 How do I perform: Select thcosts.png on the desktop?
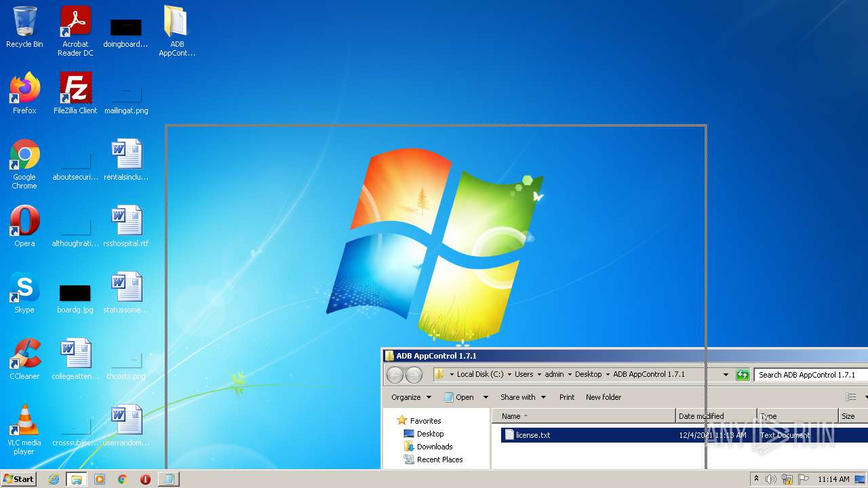pos(126,366)
